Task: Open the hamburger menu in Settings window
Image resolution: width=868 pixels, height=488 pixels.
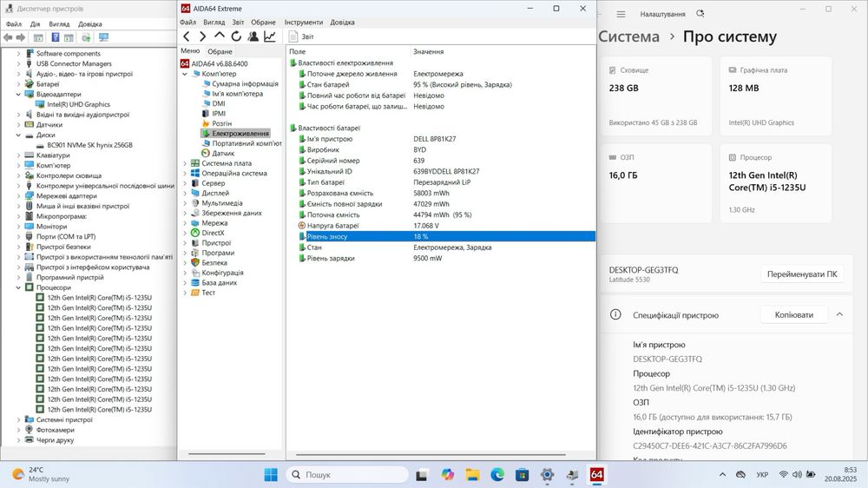Action: (x=621, y=14)
